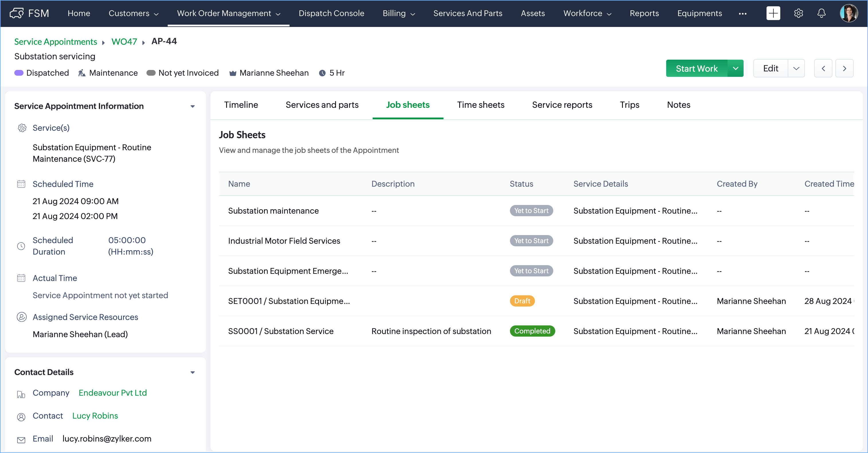The width and height of the screenshot is (868, 453).
Task: Switch to Service reports tab
Action: [562, 105]
